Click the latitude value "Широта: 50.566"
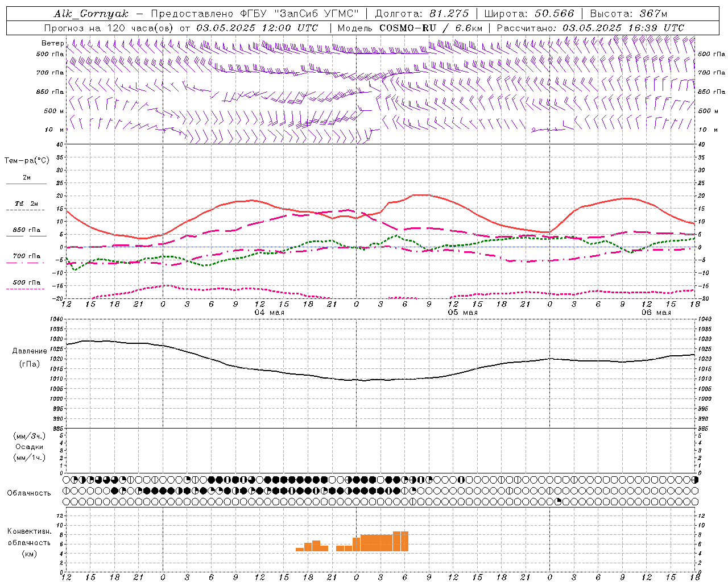This screenshot has width=728, height=582. (529, 14)
